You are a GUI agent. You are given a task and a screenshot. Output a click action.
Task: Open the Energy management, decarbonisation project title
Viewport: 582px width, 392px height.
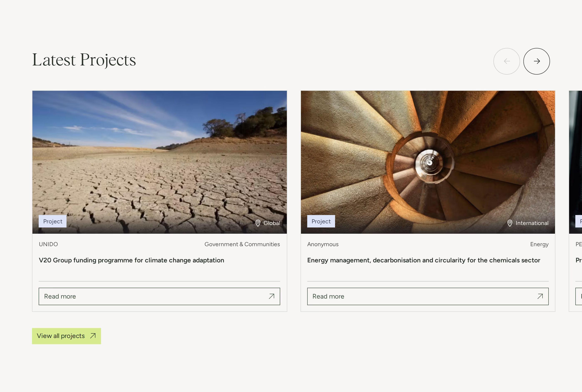424,260
